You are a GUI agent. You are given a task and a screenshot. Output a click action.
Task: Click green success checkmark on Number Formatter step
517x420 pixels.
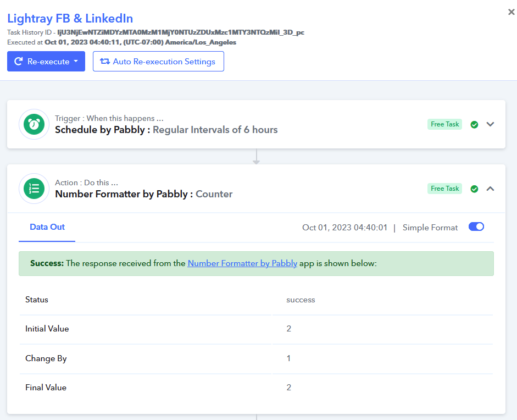tap(474, 189)
